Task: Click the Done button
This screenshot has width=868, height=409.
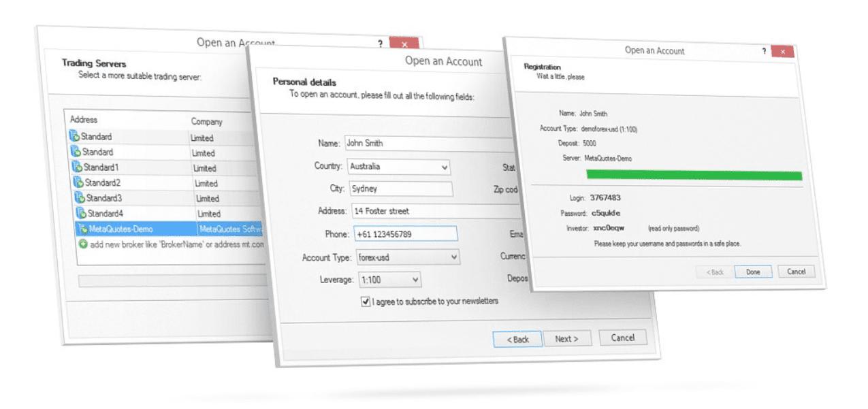Action: pos(753,272)
